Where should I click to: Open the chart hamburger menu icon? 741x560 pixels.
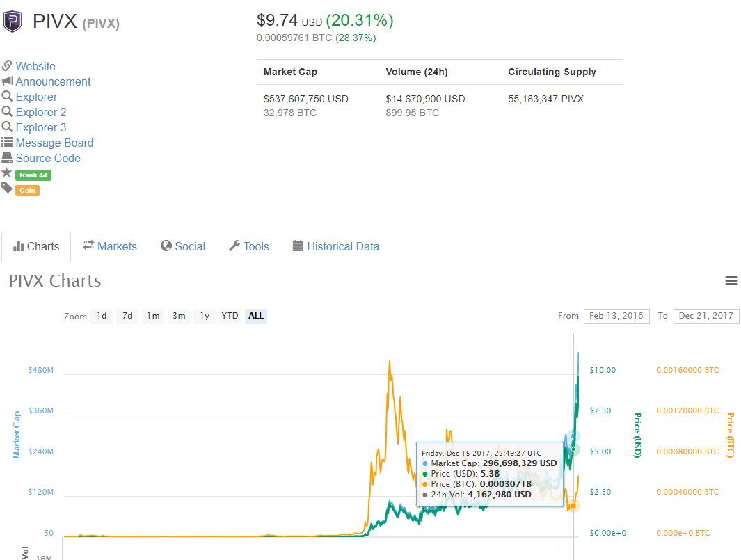[x=731, y=281]
